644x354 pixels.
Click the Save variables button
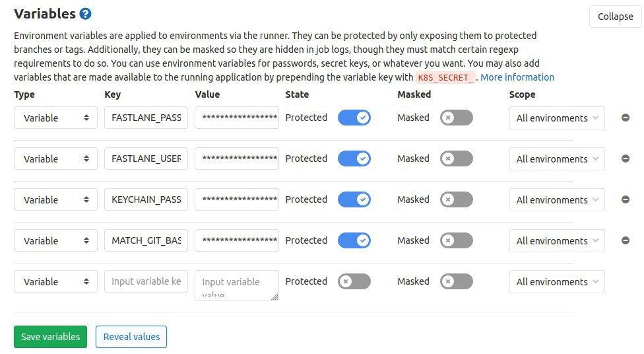(x=51, y=337)
